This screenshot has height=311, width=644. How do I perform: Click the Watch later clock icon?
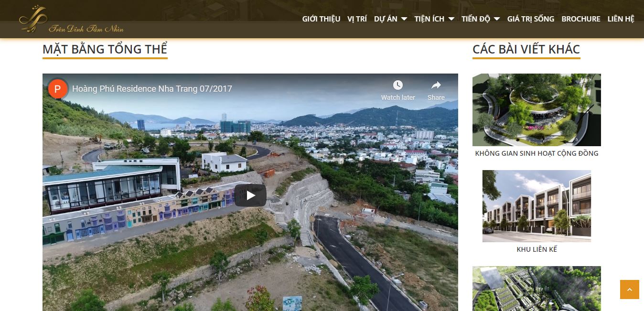(398, 85)
